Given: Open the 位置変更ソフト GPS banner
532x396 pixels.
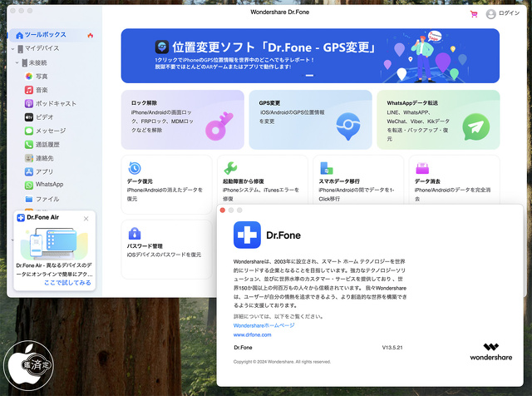Looking at the screenshot, I should click(x=310, y=56).
